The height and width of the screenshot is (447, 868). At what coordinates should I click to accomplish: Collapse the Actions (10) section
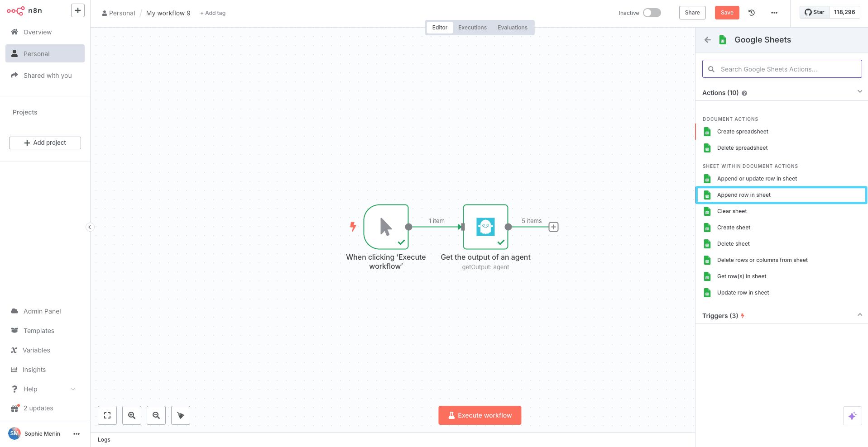coord(859,92)
